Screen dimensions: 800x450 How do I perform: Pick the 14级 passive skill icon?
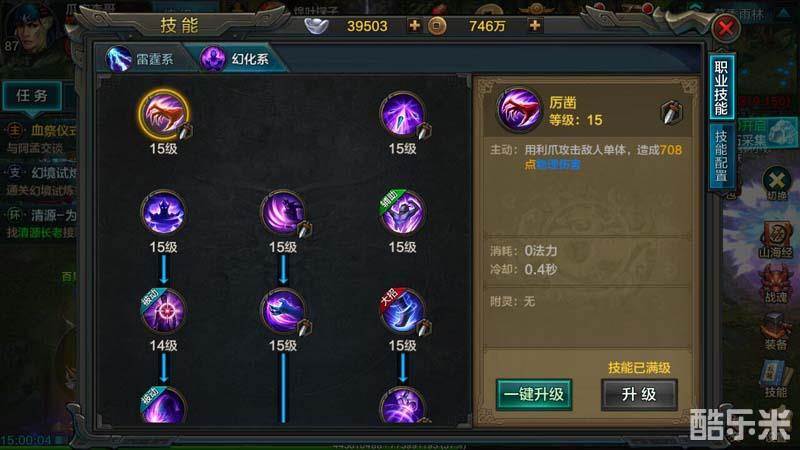163,311
